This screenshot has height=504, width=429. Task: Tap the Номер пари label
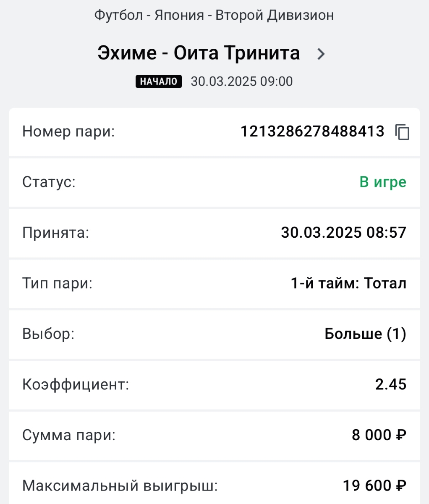(x=68, y=132)
